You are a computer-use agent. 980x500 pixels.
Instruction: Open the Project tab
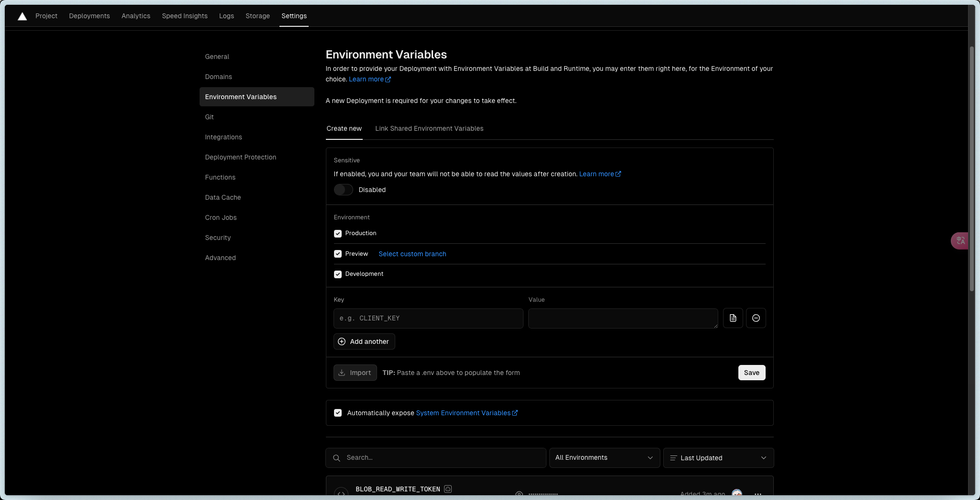[46, 16]
